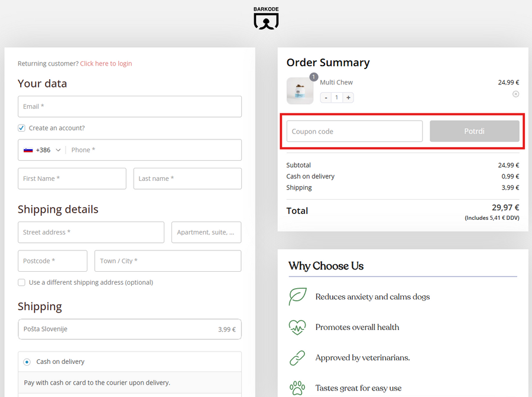The height and width of the screenshot is (397, 532).
Task: Click the 'Click here to login' link
Action: [106, 63]
